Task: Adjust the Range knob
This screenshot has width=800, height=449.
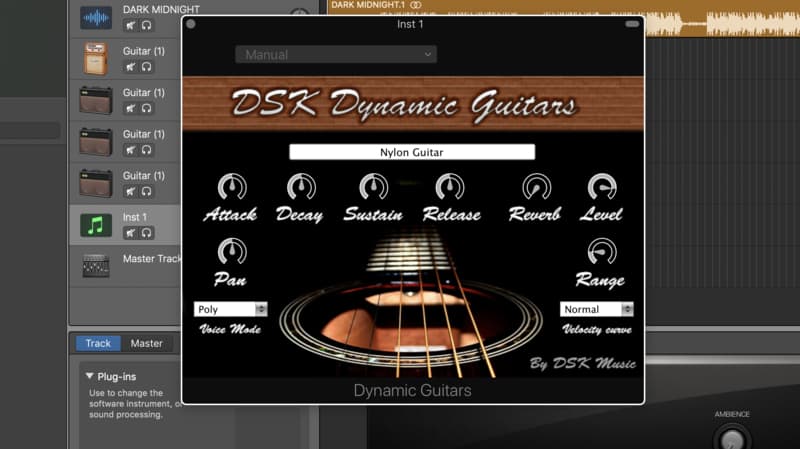Action: pyautogui.click(x=602, y=252)
